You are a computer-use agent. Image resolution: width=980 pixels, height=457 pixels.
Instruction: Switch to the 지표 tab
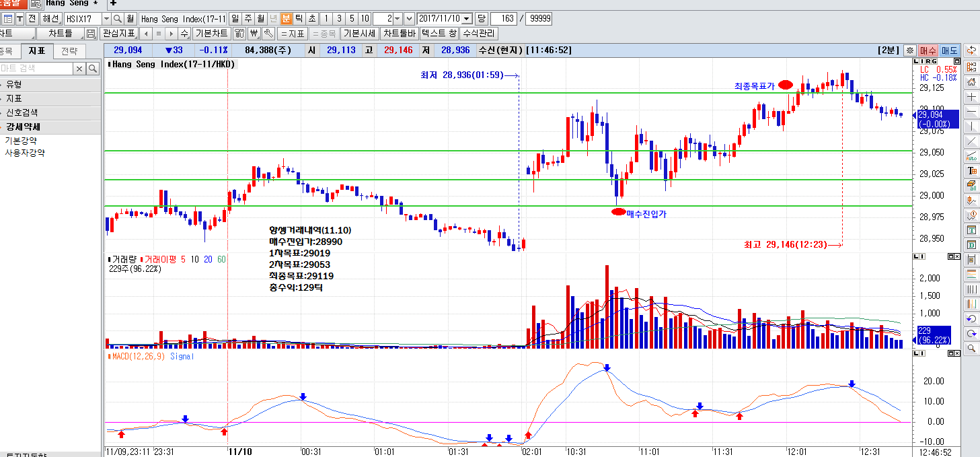click(x=36, y=51)
